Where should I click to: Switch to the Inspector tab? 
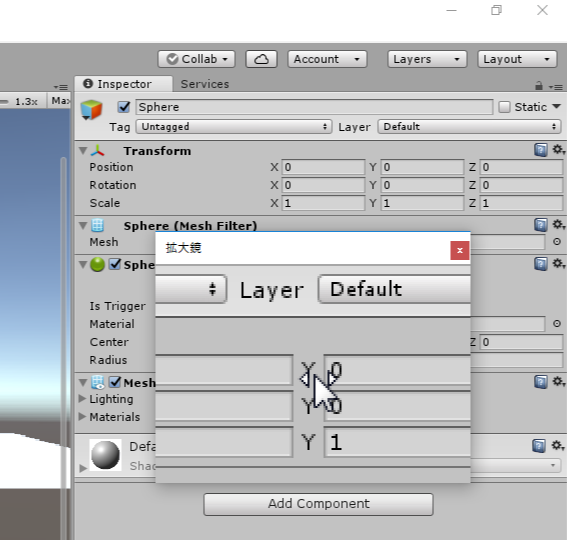124,84
